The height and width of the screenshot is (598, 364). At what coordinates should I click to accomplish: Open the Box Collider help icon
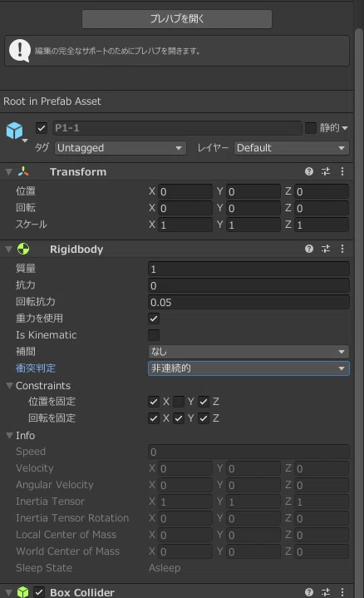[x=309, y=592]
